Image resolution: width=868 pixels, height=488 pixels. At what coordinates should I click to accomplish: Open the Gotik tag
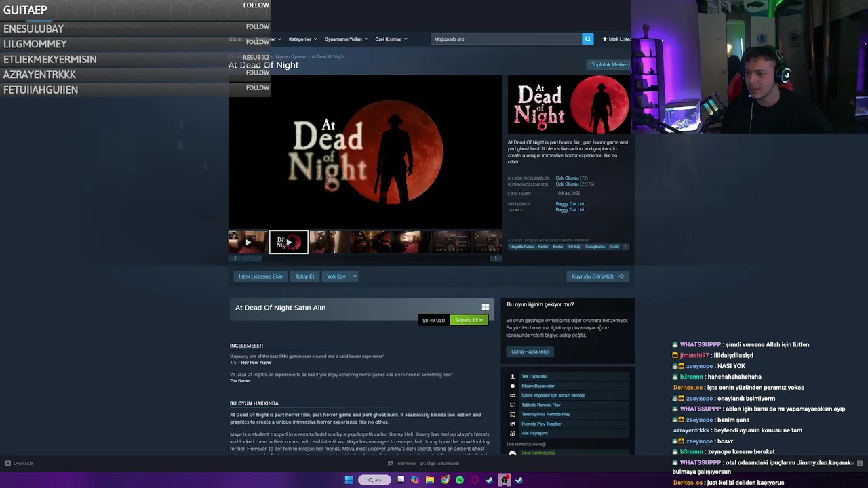[x=614, y=247]
